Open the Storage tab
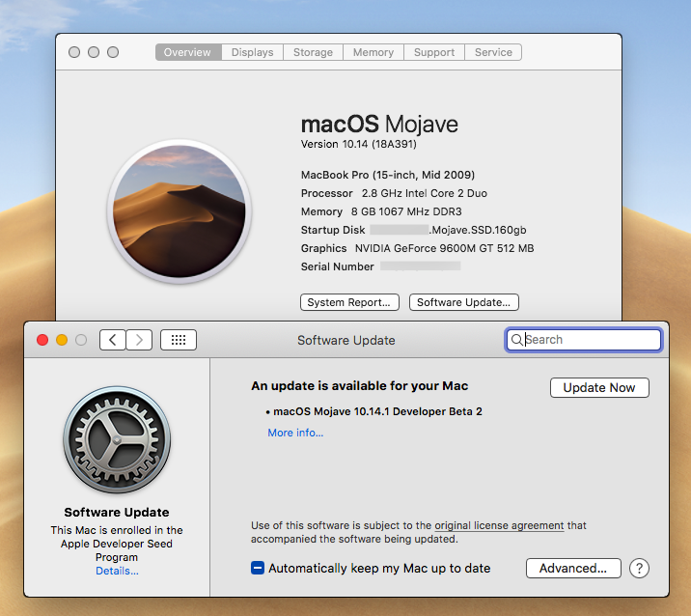This screenshot has height=616, width=691. [314, 52]
